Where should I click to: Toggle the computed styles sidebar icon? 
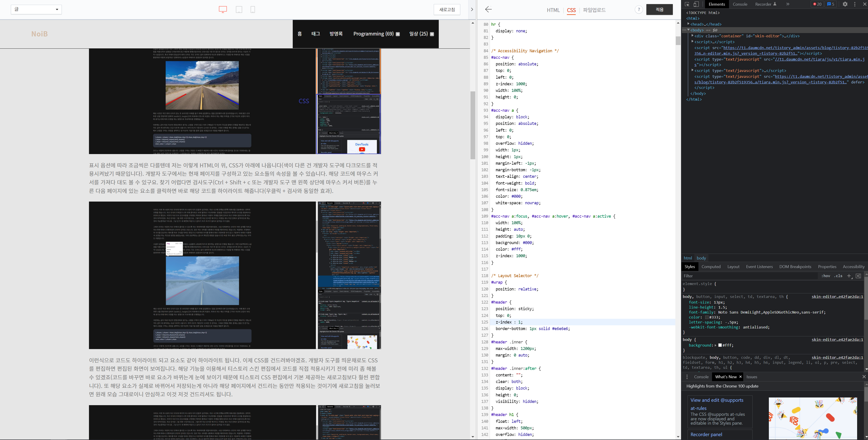858,276
